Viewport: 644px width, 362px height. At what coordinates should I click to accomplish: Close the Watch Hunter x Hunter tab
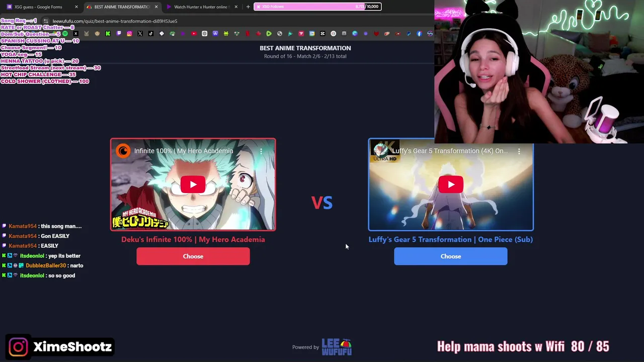(x=236, y=7)
